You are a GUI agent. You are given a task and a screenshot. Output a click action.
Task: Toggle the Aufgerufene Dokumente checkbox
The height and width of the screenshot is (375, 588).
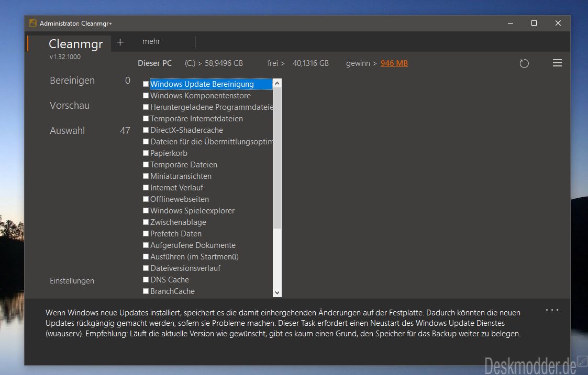(x=146, y=245)
